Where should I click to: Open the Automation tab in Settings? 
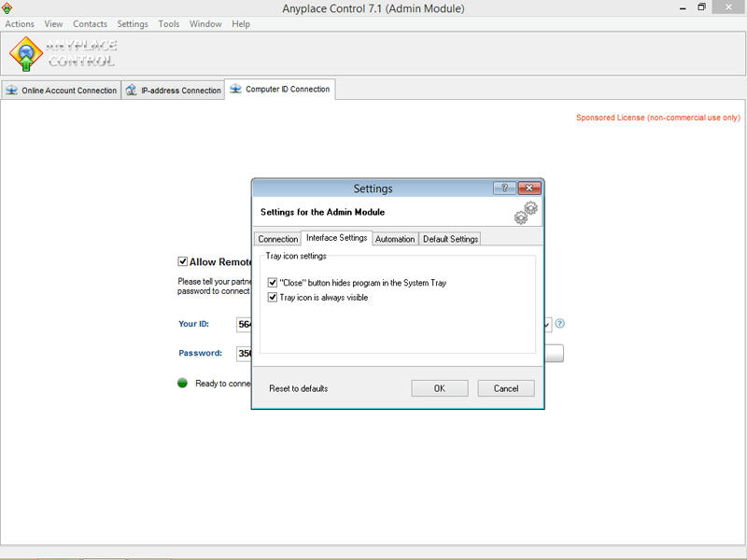pyautogui.click(x=395, y=239)
